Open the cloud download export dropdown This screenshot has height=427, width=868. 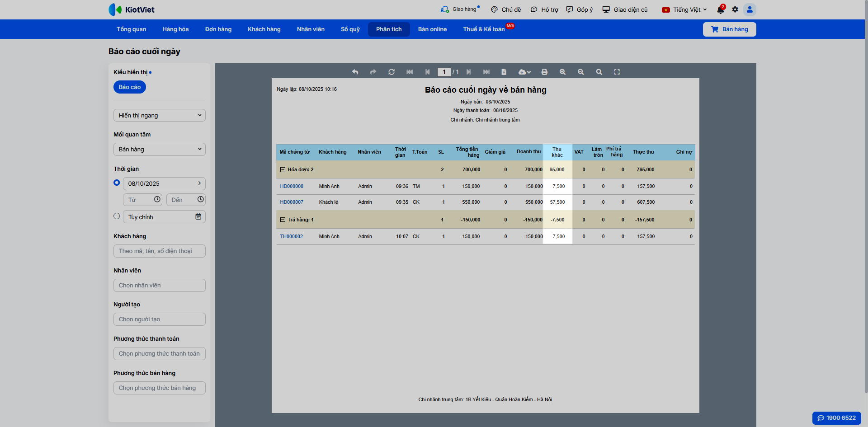524,72
